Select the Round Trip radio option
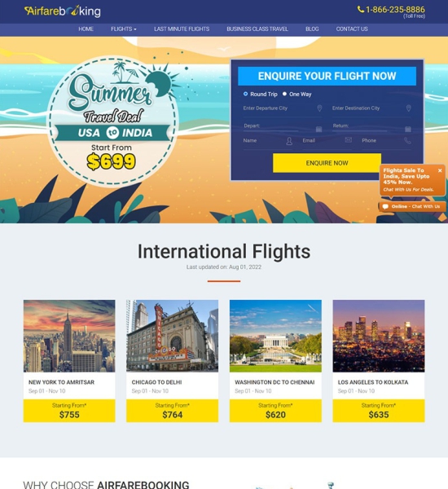This screenshot has height=489, width=448. (x=245, y=94)
